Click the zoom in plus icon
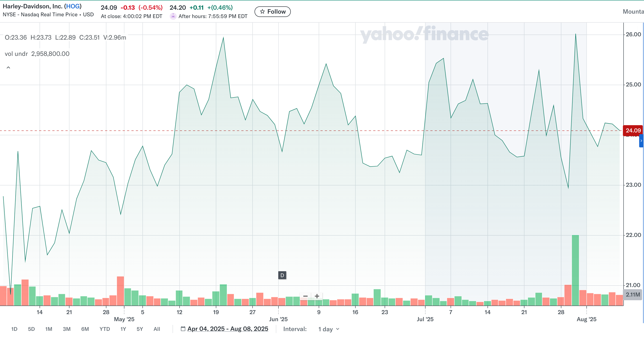 tap(317, 296)
